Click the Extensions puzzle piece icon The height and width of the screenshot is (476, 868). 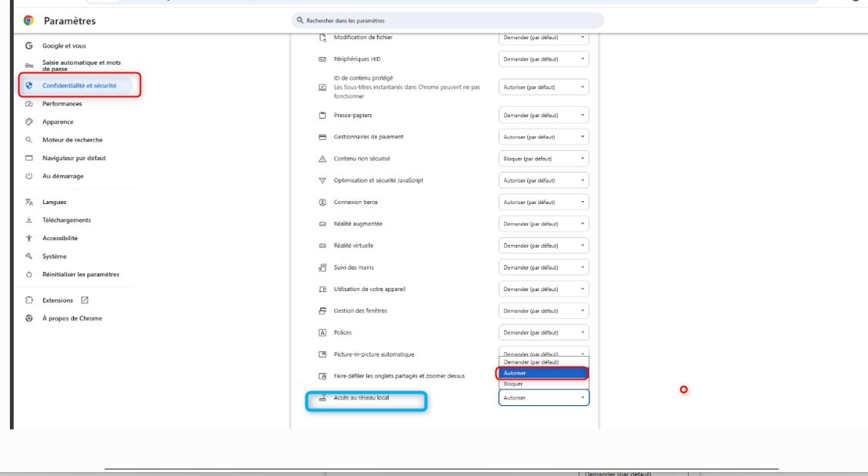coord(28,300)
